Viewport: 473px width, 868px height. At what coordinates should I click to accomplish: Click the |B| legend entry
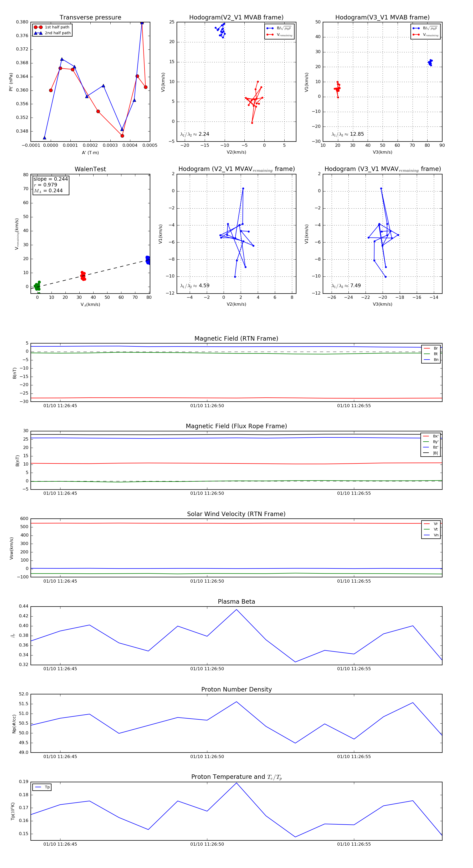pos(431,453)
